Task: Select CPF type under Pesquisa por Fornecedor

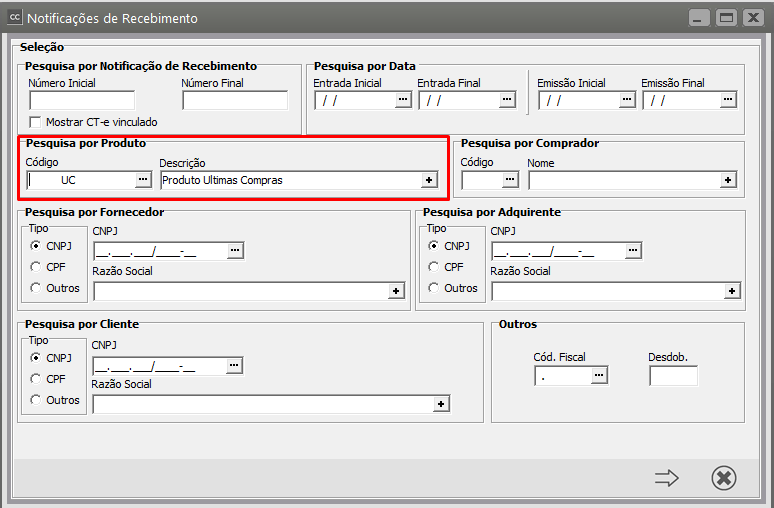Action: pyautogui.click(x=37, y=267)
